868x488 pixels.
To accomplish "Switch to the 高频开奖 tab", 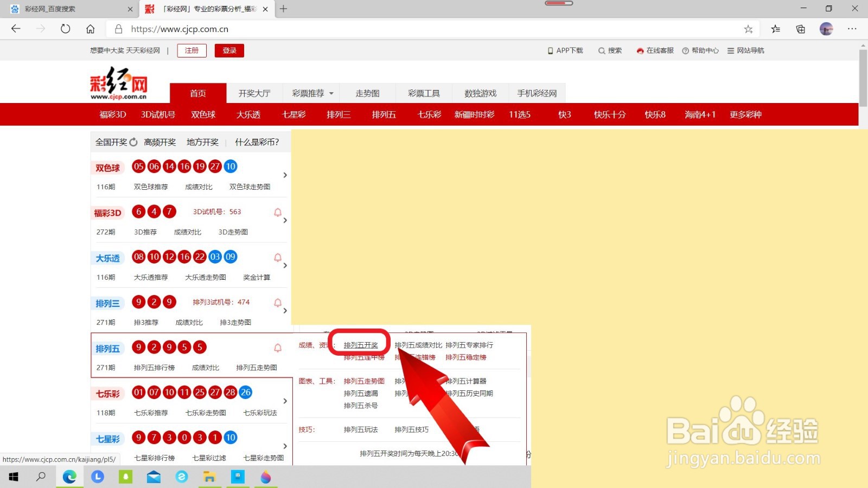I will (160, 142).
